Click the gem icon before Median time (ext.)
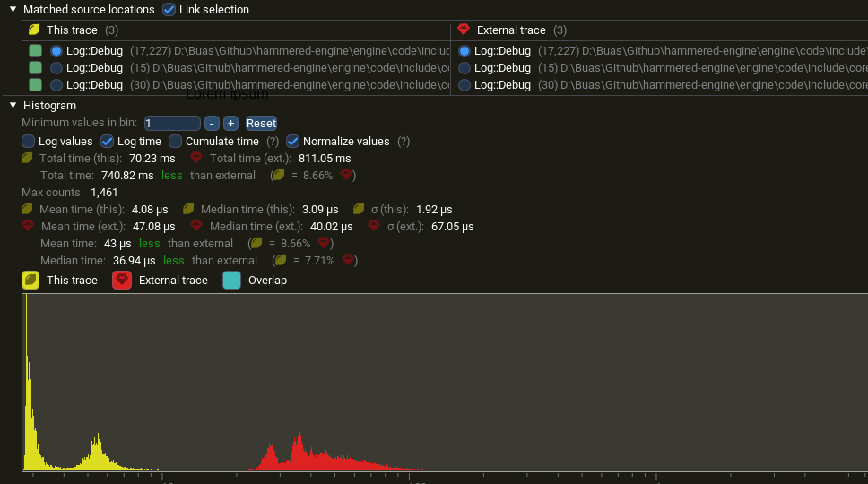The width and height of the screenshot is (868, 484). tap(198, 227)
